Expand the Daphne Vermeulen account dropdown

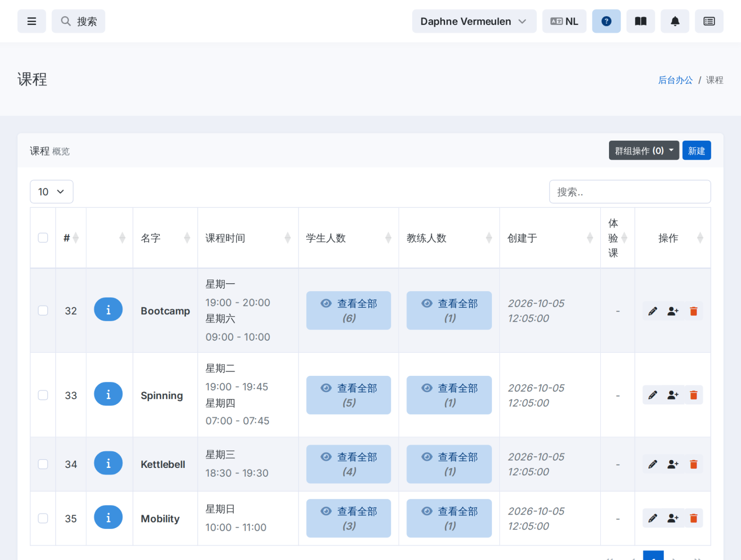tap(474, 21)
